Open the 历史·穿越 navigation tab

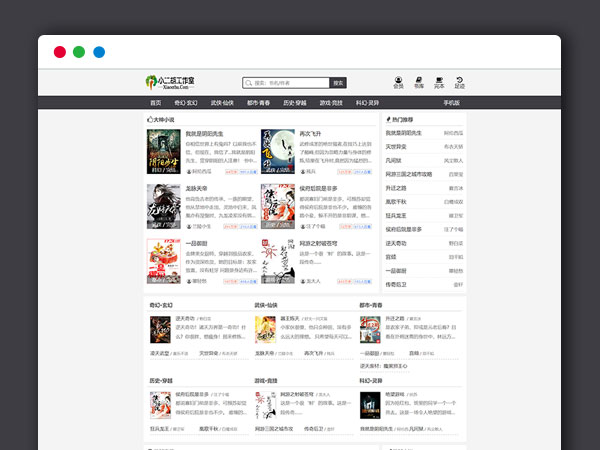click(295, 102)
